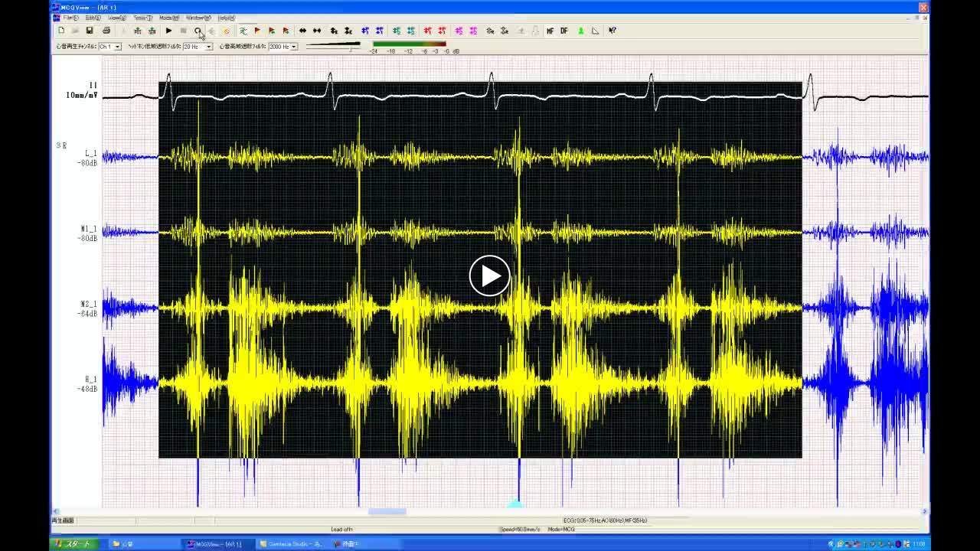Click the Windows Start button
Viewport: 980px width, 551px height.
(73, 544)
